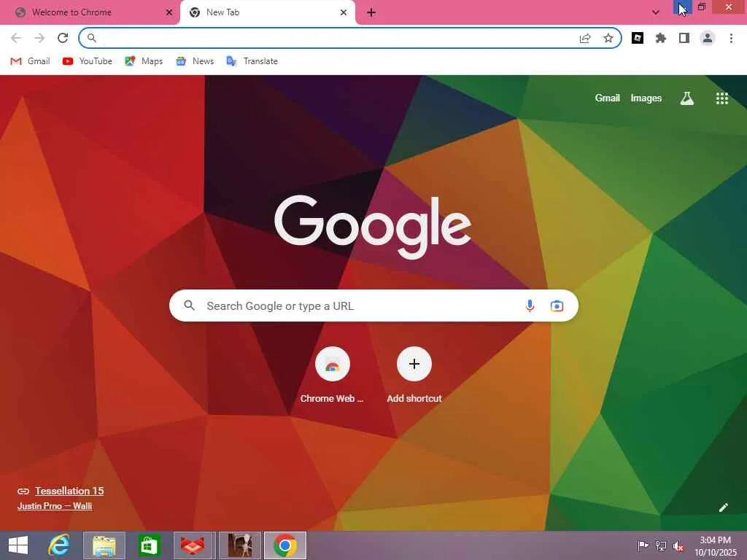The height and width of the screenshot is (560, 747).
Task: Open the photo thumbnail app on taskbar
Action: click(x=239, y=545)
